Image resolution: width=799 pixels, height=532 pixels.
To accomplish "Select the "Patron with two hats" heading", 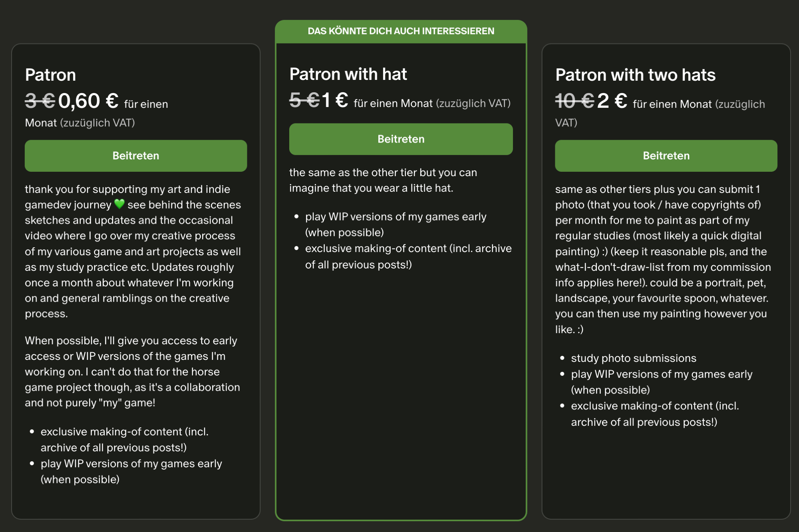I will pos(635,75).
